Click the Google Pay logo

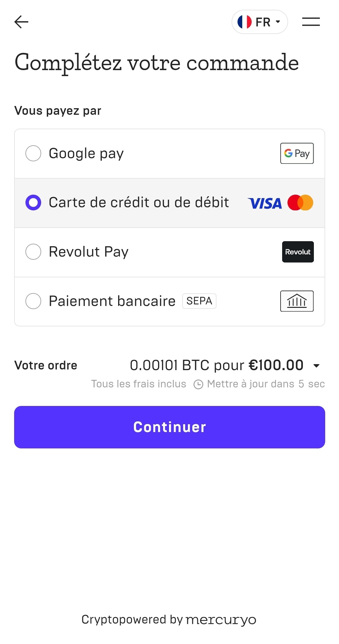tap(297, 153)
